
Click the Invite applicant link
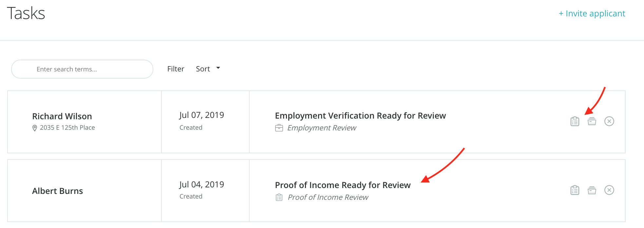tap(592, 13)
